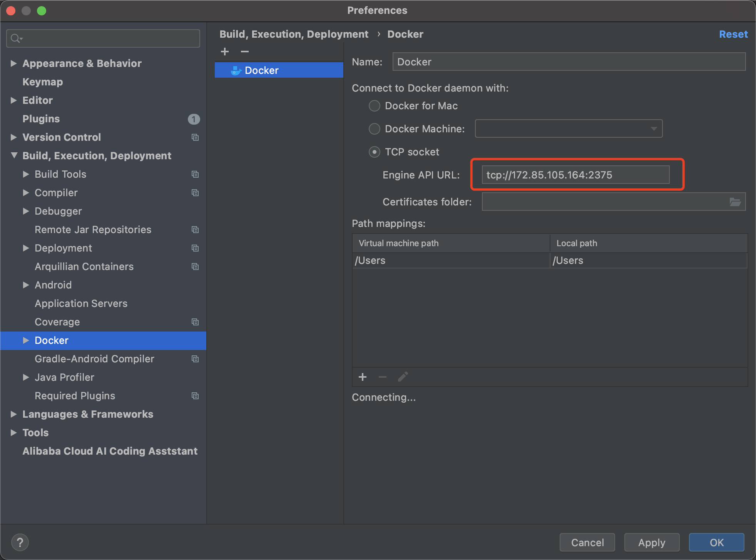Select the Docker Machine radio option

[374, 129]
